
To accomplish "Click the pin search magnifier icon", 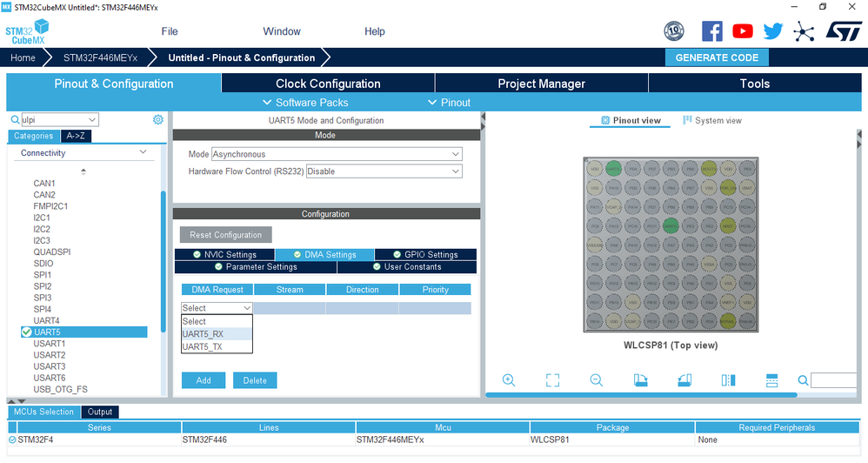I will click(x=803, y=380).
